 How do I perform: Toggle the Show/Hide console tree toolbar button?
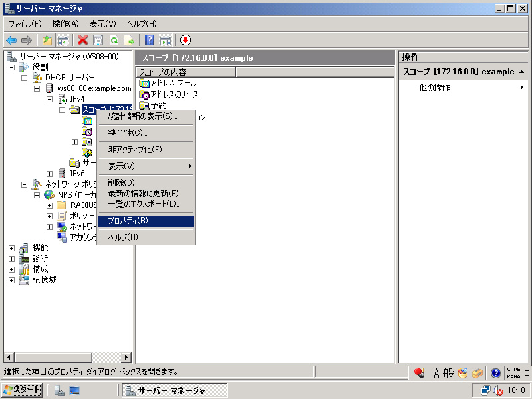(63, 40)
